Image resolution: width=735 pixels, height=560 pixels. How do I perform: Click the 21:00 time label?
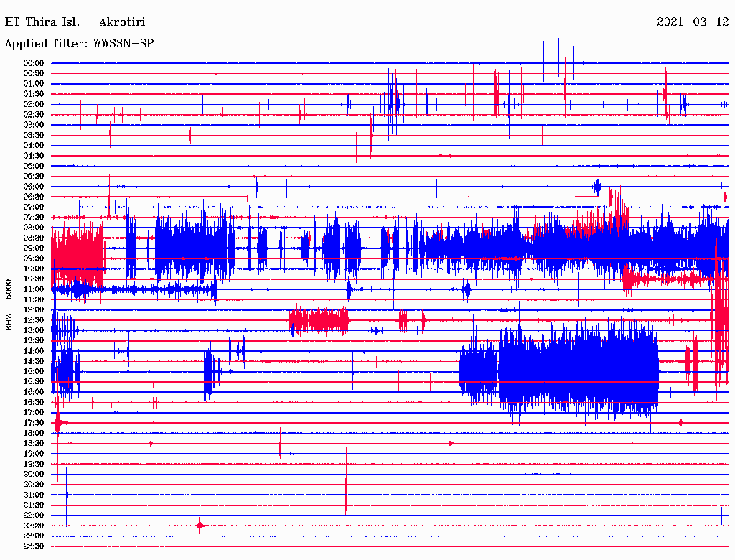(34, 495)
